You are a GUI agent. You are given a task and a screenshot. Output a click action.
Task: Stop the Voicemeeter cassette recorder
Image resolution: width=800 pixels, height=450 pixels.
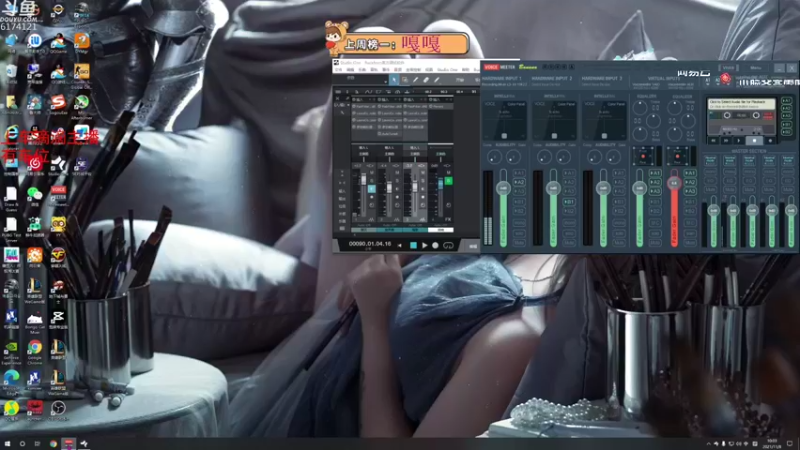tap(755, 140)
